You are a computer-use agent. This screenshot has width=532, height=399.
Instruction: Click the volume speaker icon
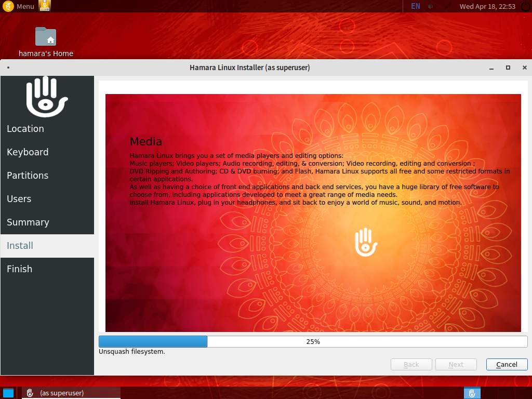click(431, 7)
